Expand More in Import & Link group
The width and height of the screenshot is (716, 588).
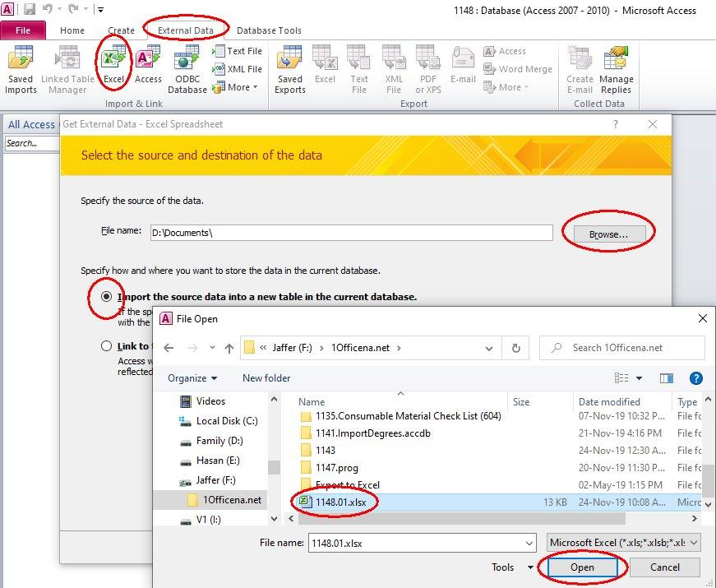236,87
